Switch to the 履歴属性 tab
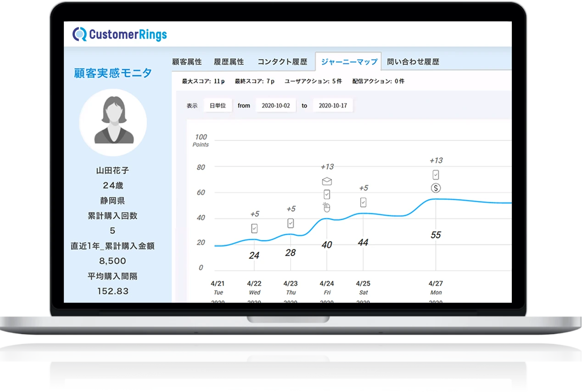 [x=229, y=62]
